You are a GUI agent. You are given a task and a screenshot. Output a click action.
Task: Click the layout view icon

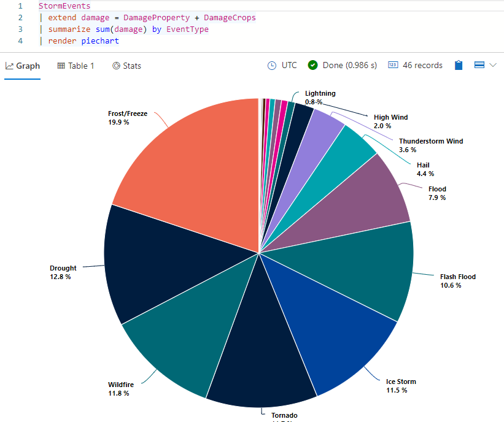[x=479, y=65]
